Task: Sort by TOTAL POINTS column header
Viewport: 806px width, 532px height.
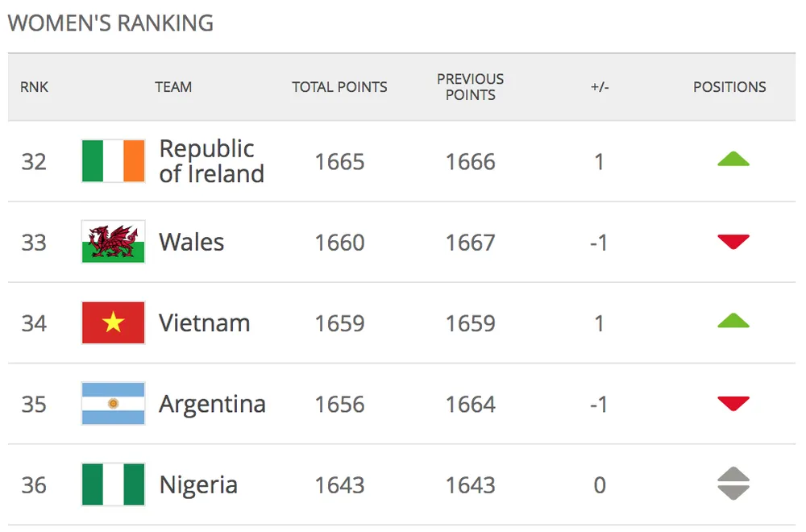Action: [339, 87]
